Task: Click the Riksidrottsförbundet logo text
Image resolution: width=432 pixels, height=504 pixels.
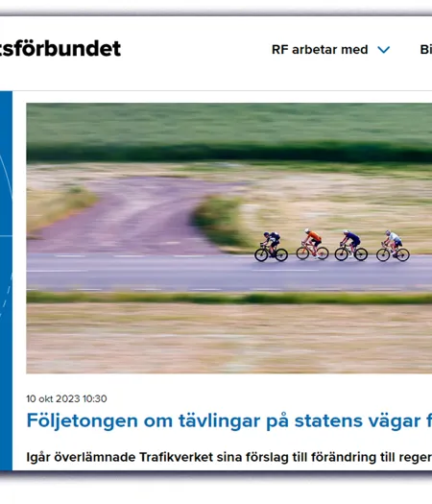Action: 60,49
